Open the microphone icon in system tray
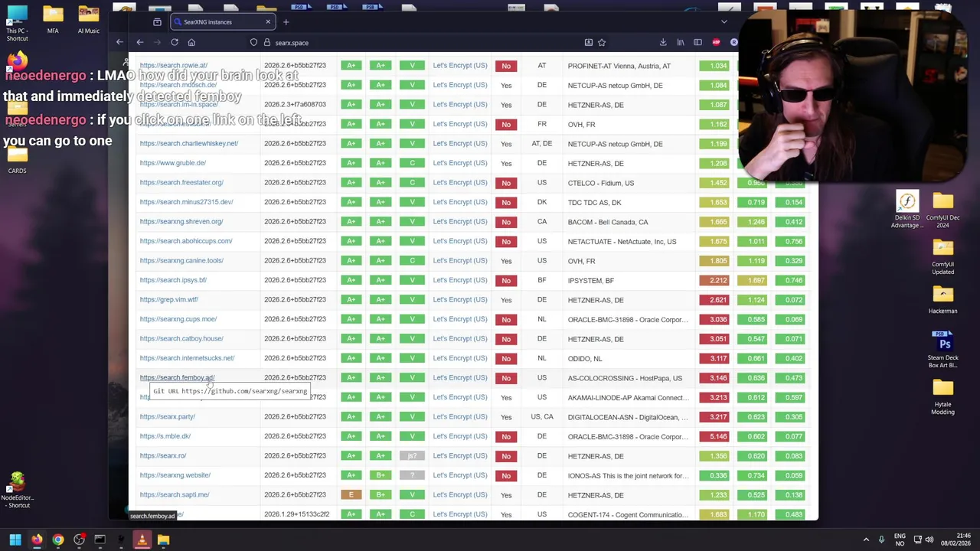The width and height of the screenshot is (980, 551). tap(881, 540)
